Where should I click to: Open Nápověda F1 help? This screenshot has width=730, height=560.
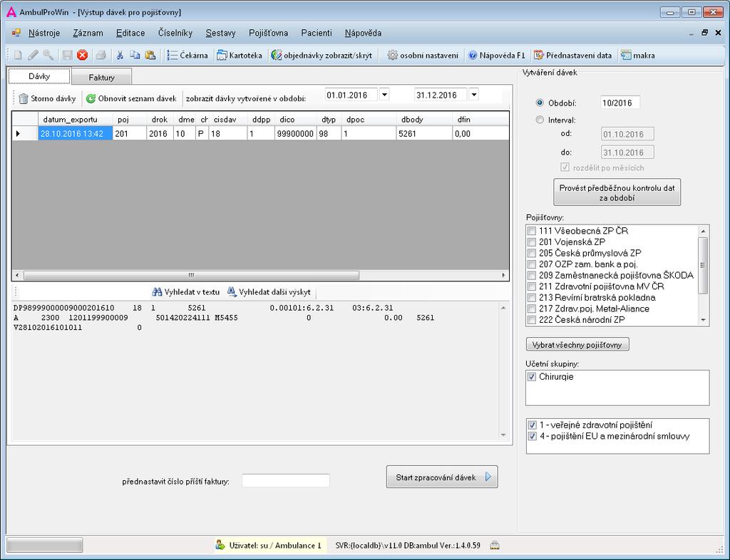click(496, 56)
